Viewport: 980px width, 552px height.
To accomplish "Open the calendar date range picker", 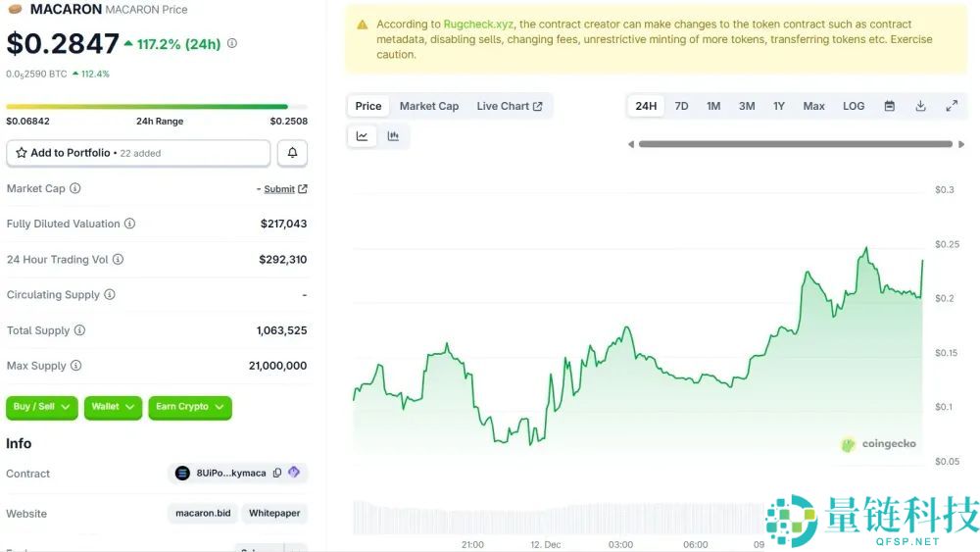I will [890, 106].
